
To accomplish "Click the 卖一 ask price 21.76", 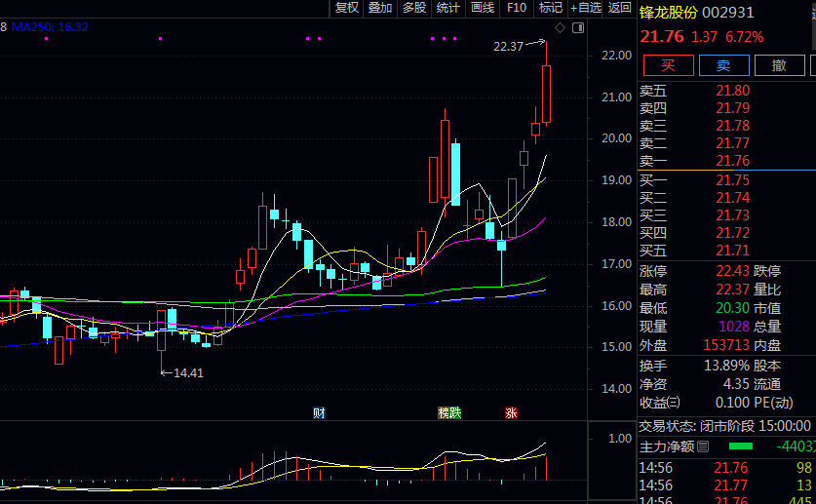I will coord(732,161).
